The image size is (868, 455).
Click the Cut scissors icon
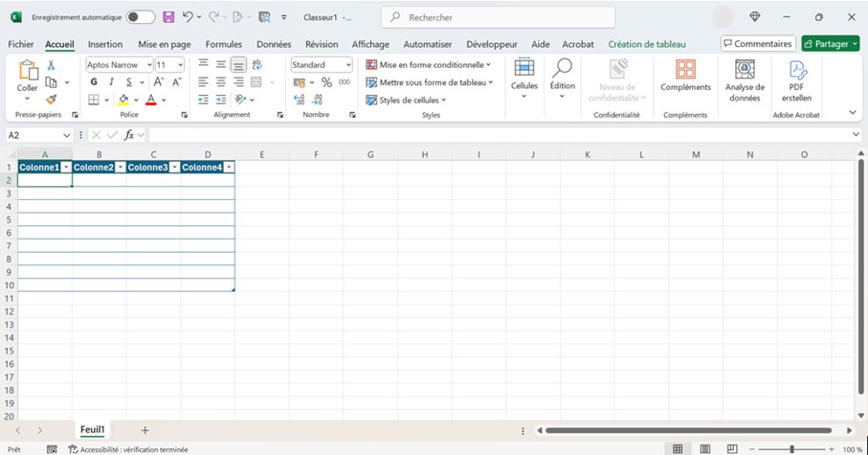tap(52, 65)
